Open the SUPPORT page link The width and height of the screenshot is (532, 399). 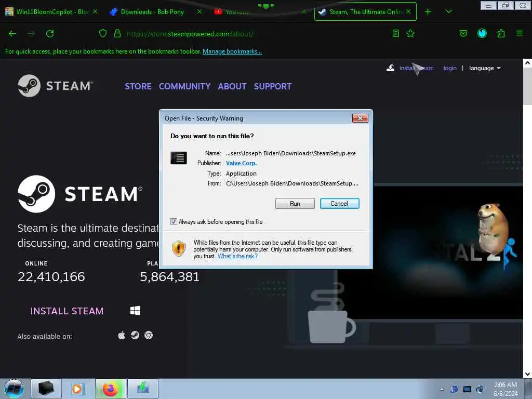273,87
